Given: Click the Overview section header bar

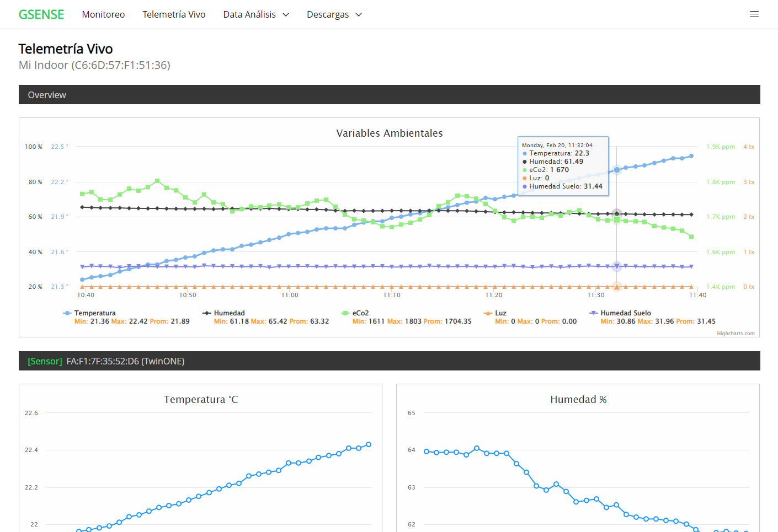Looking at the screenshot, I should pyautogui.click(x=389, y=95).
